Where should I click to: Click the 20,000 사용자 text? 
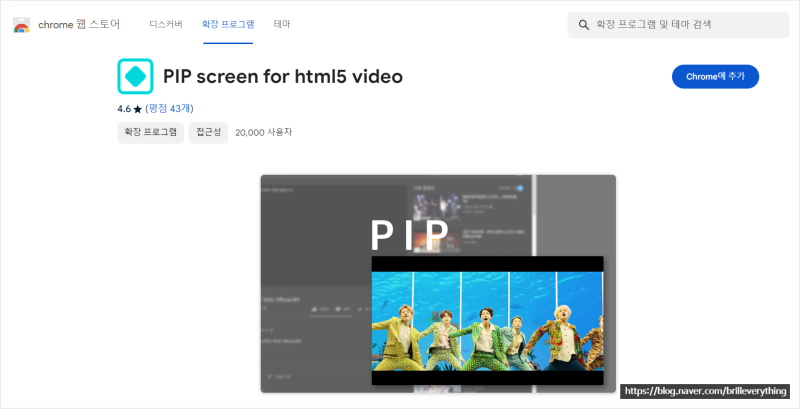pos(263,133)
